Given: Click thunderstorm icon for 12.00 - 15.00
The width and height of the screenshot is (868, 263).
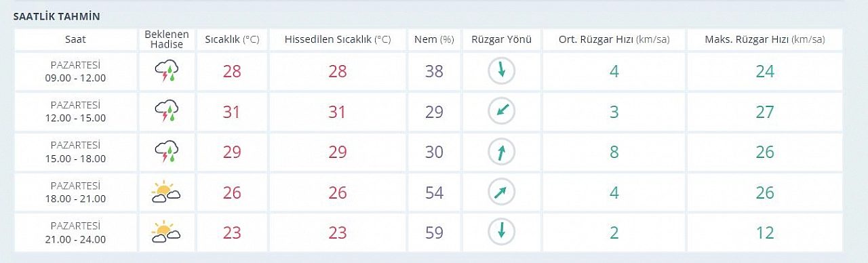Looking at the screenshot, I should coord(167,111).
